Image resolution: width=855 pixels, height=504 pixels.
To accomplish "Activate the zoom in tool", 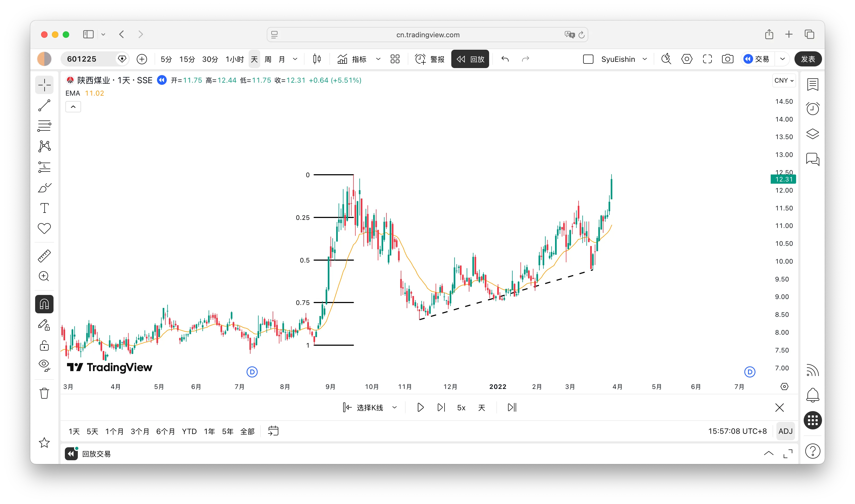I will (x=44, y=276).
